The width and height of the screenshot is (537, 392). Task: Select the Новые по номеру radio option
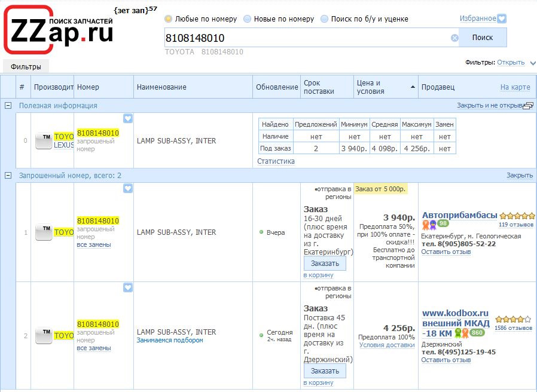[x=247, y=19]
